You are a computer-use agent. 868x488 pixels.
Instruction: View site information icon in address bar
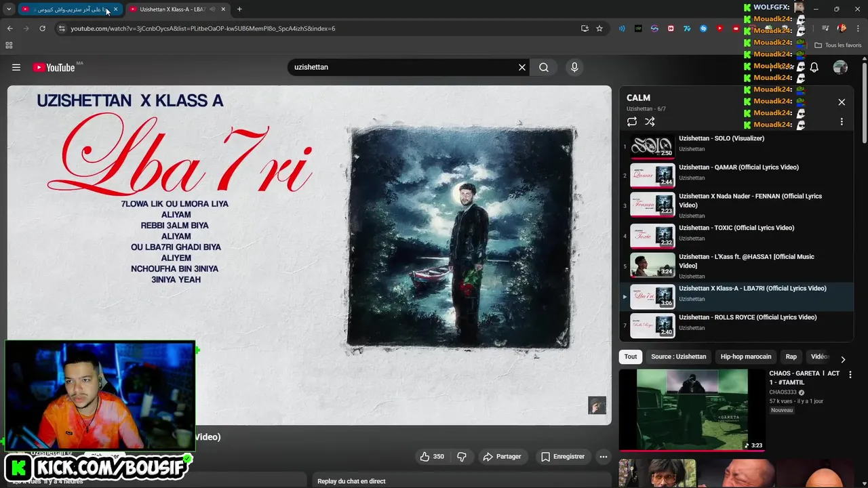[62, 28]
